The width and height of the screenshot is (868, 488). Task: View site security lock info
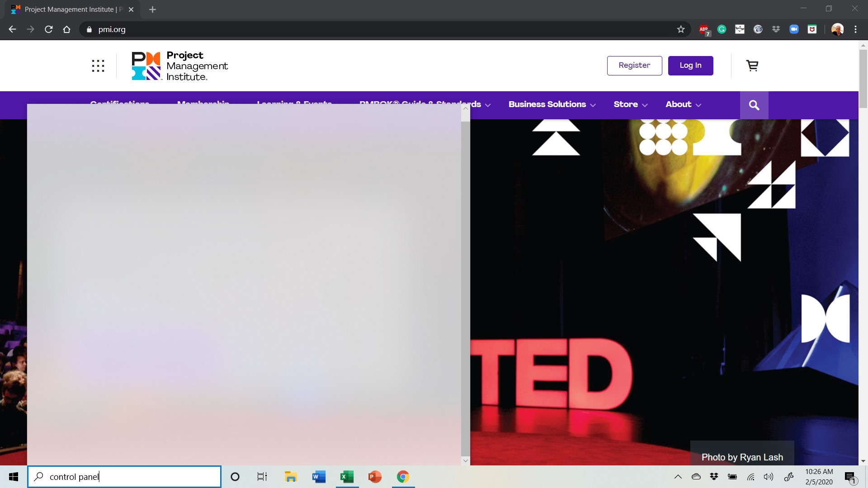89,29
